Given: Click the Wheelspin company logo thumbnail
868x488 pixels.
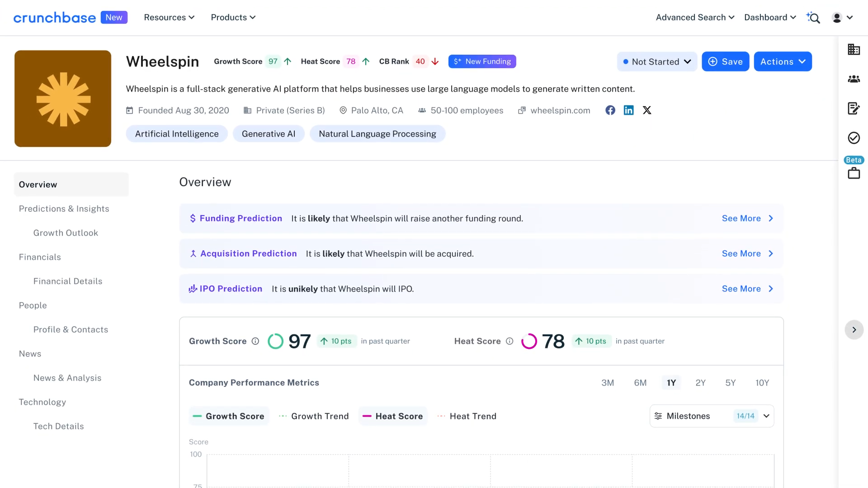Looking at the screenshot, I should [x=63, y=99].
